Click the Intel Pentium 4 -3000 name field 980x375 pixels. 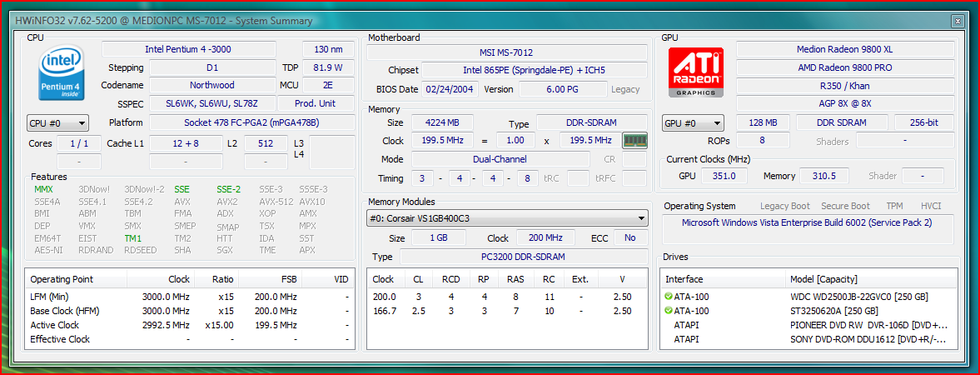click(x=188, y=50)
